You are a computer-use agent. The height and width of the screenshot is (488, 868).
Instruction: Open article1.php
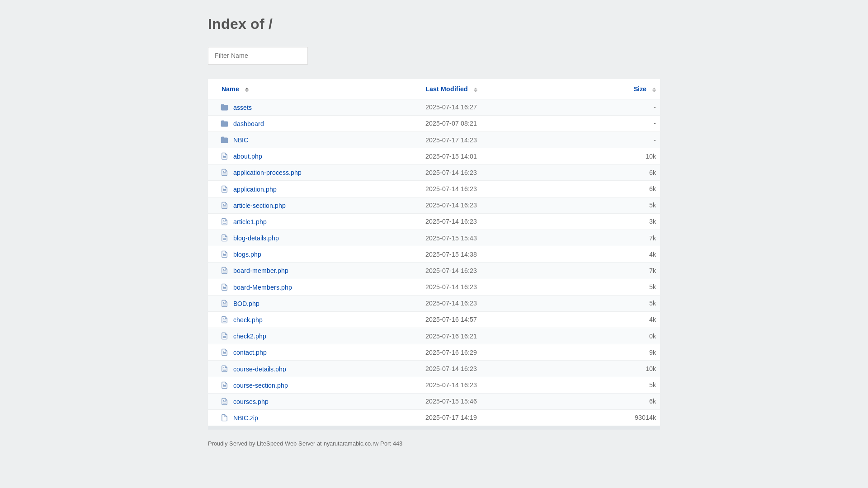pyautogui.click(x=250, y=222)
